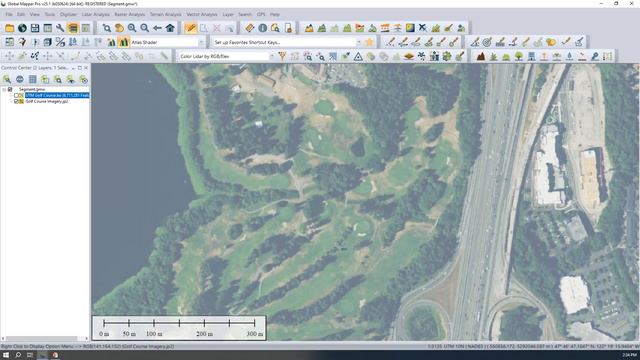Open the Vector Analysis menu
640x360 pixels.
tap(202, 14)
